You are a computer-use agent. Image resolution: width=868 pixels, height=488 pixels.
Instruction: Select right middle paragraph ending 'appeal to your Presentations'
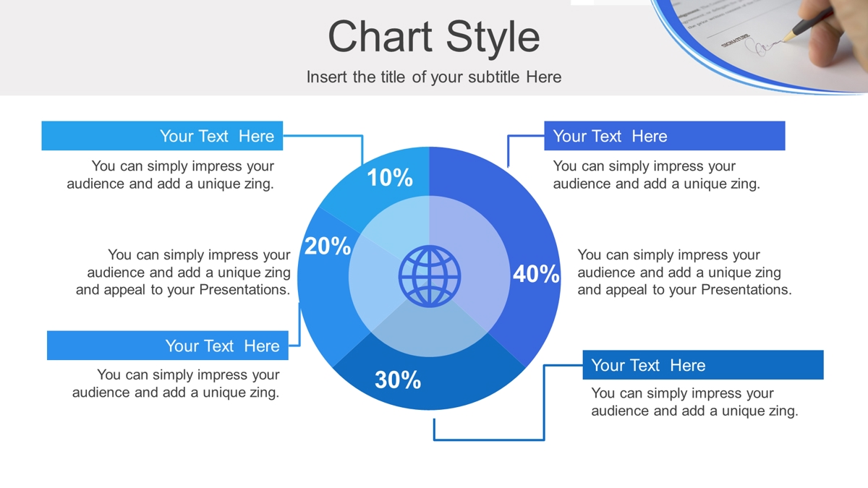pos(685,273)
